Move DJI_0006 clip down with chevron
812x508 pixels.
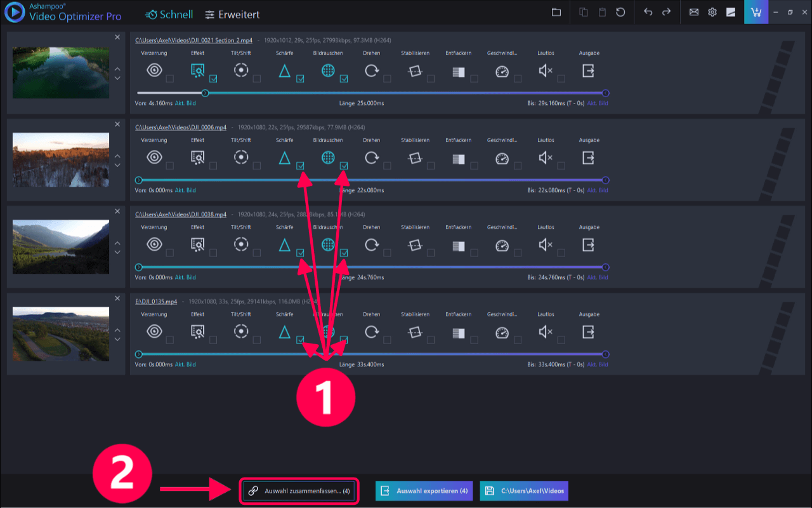pyautogui.click(x=117, y=165)
